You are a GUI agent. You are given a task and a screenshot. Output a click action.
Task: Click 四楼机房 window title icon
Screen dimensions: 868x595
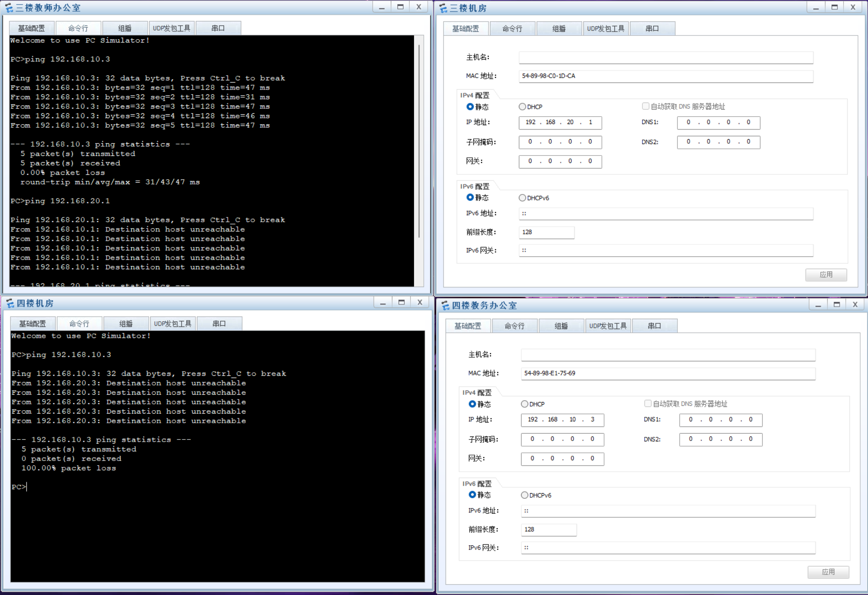point(10,303)
